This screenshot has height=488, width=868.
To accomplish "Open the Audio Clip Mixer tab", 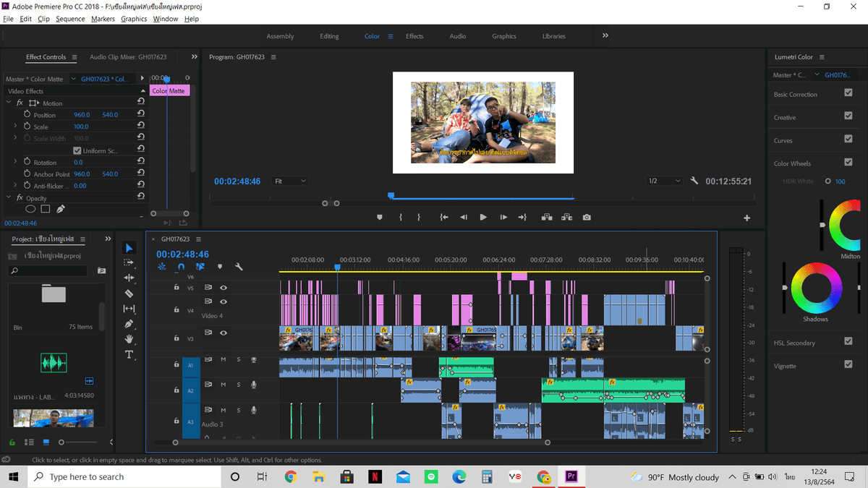I will pyautogui.click(x=128, y=57).
